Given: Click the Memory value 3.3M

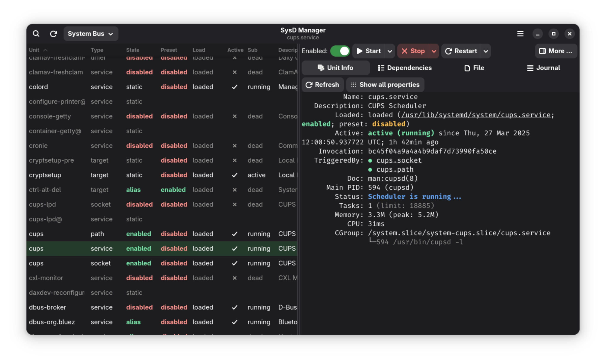Looking at the screenshot, I should [376, 215].
